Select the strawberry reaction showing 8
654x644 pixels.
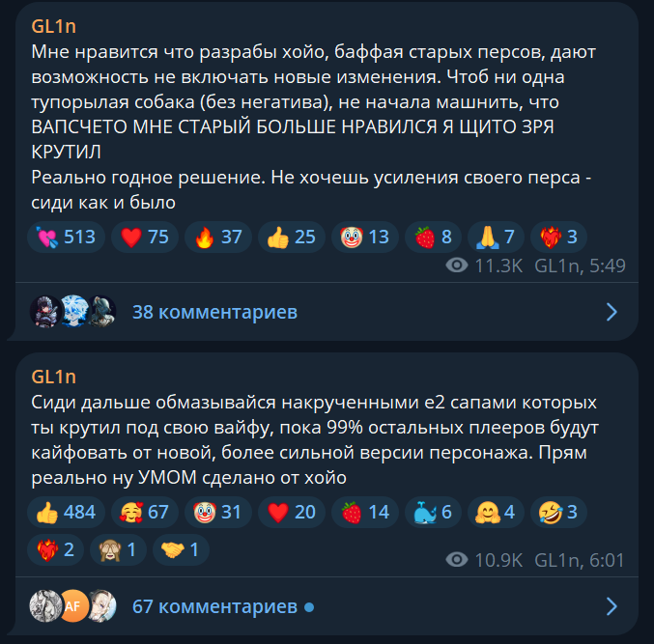434,238
